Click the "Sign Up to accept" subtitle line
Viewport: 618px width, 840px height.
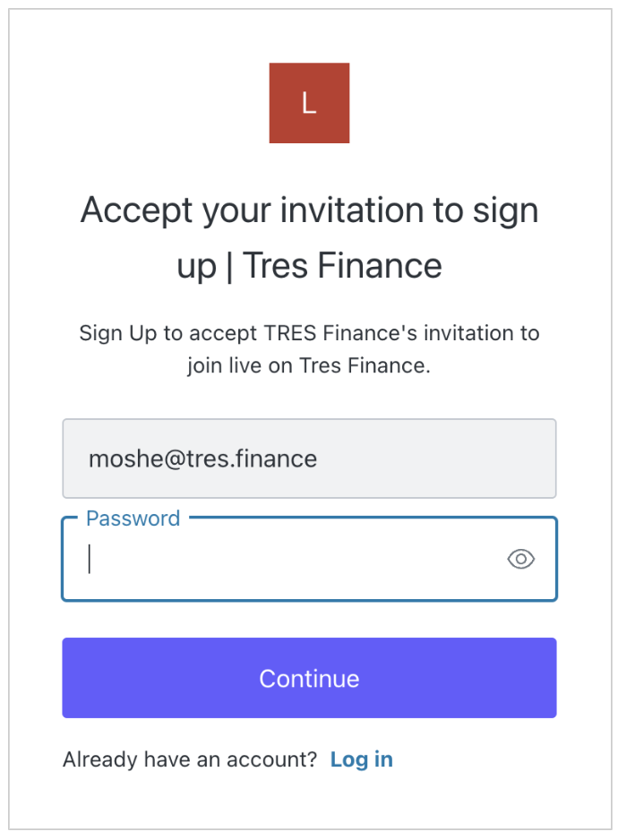[309, 334]
